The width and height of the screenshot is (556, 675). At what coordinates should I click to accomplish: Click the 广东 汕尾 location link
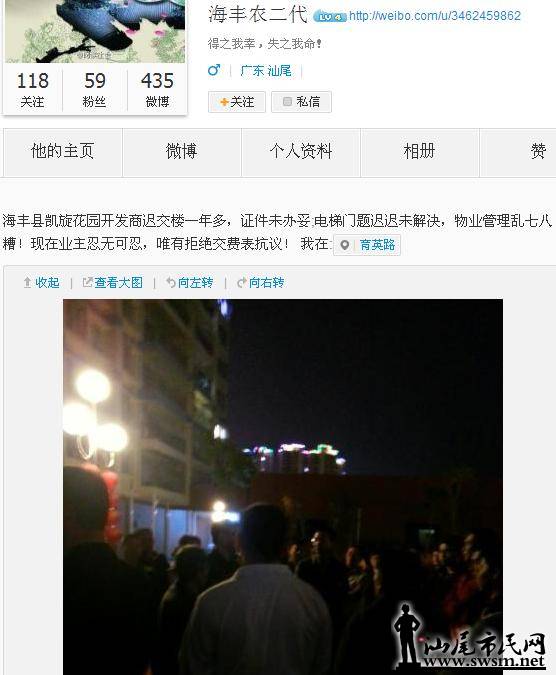point(266,71)
